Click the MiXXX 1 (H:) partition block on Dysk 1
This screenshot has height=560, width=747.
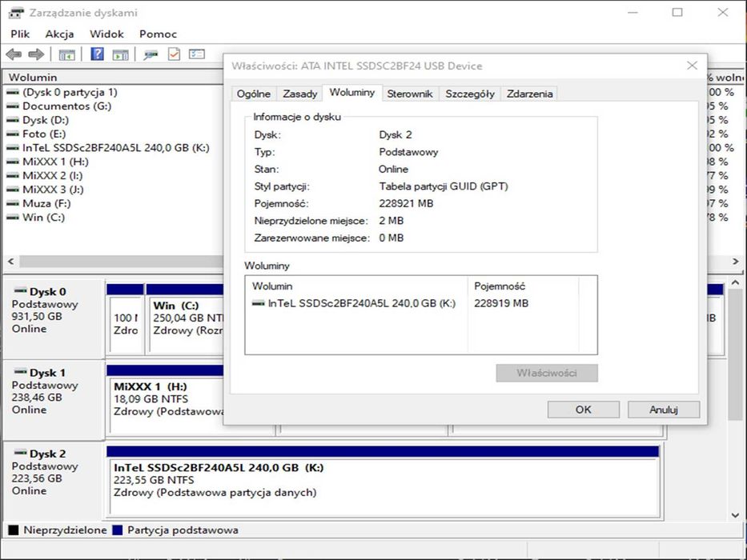[x=165, y=400]
